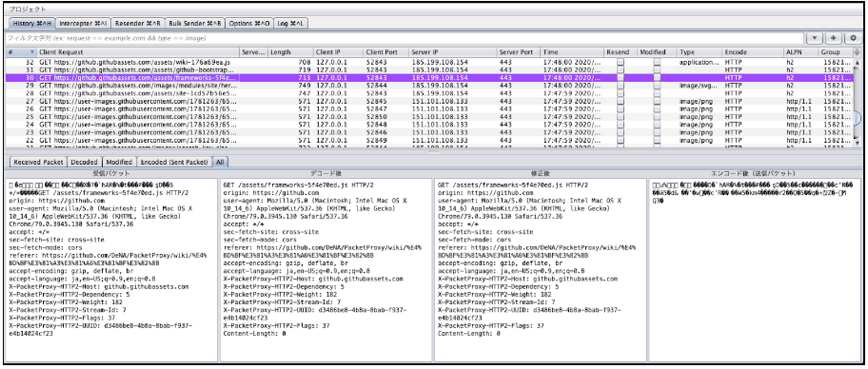This screenshot has height=369, width=868.
Task: Tick the Modified checkbox for packet 28
Action: tap(657, 94)
